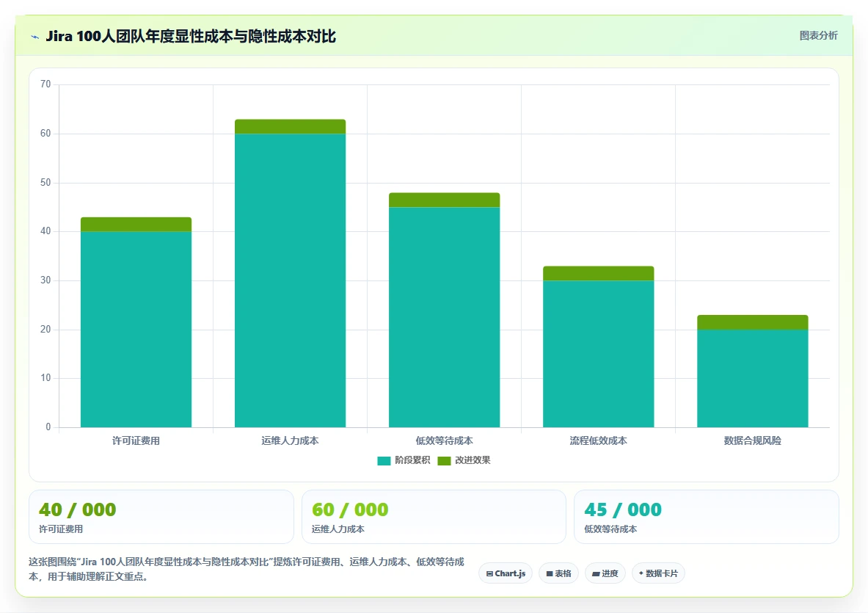Click the 许可证费用 x-axis label
Image resolution: width=868 pixels, height=613 pixels.
(x=136, y=440)
